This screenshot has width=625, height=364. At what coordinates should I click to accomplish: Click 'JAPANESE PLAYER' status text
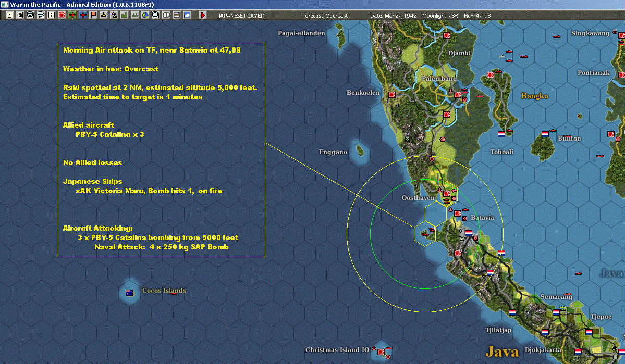tap(241, 16)
